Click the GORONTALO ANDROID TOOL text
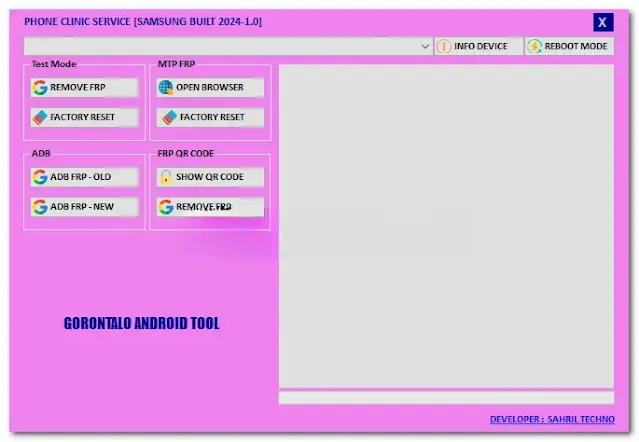 tap(141, 323)
